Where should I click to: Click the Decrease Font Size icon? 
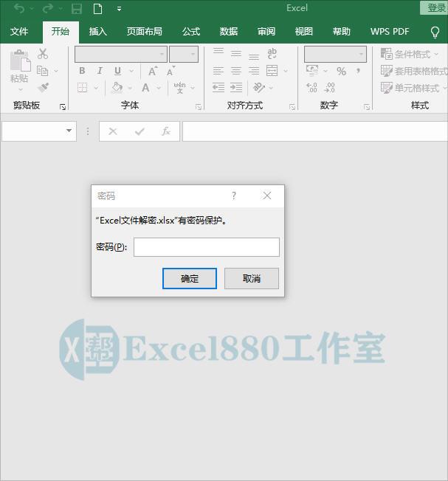[171, 71]
